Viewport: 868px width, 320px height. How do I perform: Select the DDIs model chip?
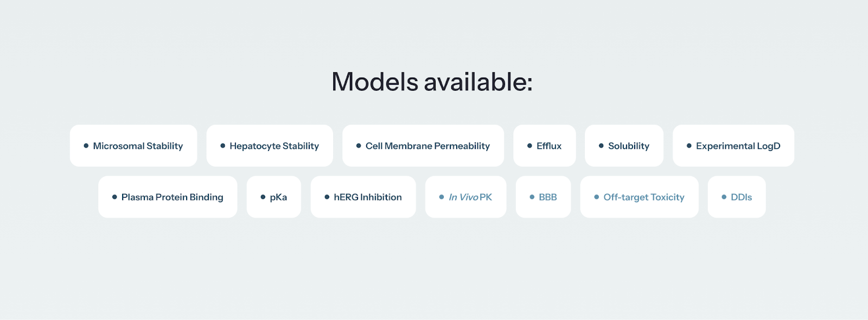pos(737,197)
